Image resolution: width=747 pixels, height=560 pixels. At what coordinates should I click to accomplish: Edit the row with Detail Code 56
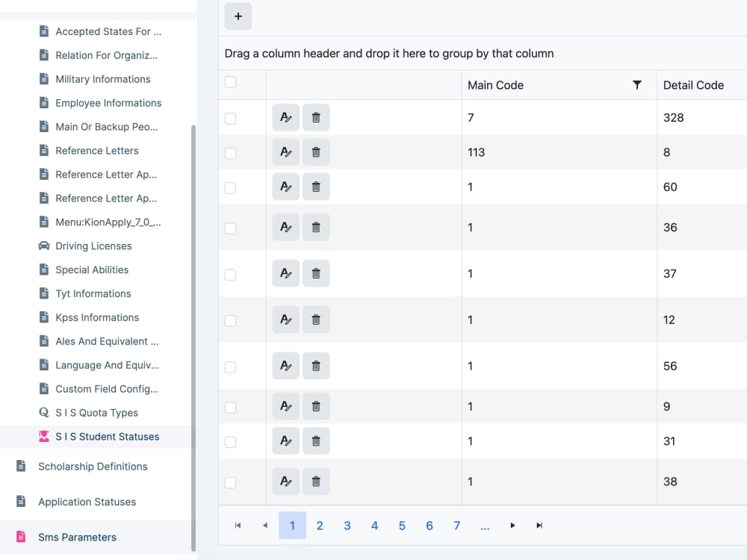286,366
